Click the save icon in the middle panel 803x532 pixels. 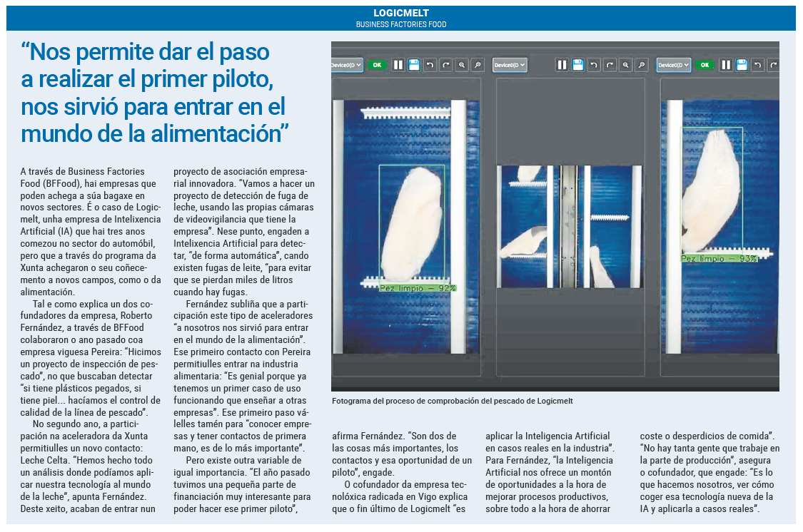coord(577,65)
